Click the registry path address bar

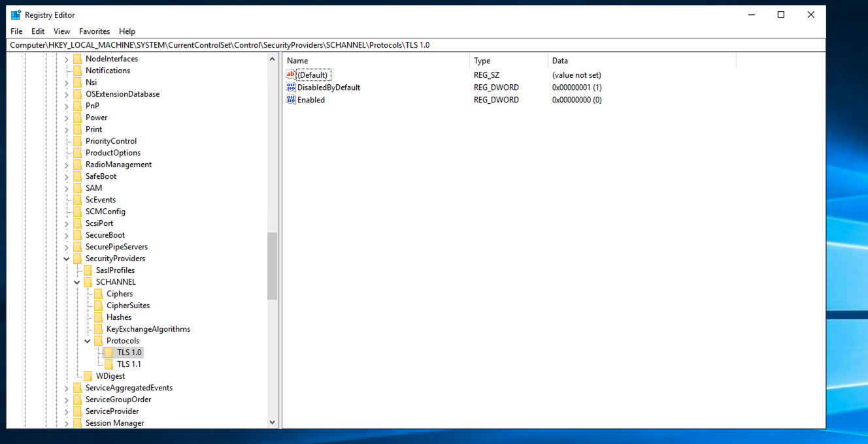416,45
